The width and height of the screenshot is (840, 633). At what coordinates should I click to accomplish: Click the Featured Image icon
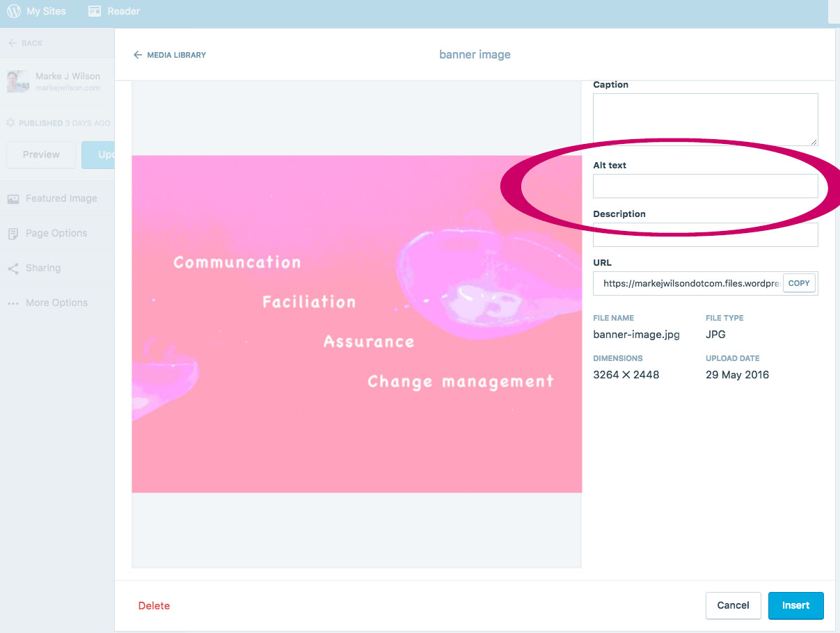coord(13,199)
